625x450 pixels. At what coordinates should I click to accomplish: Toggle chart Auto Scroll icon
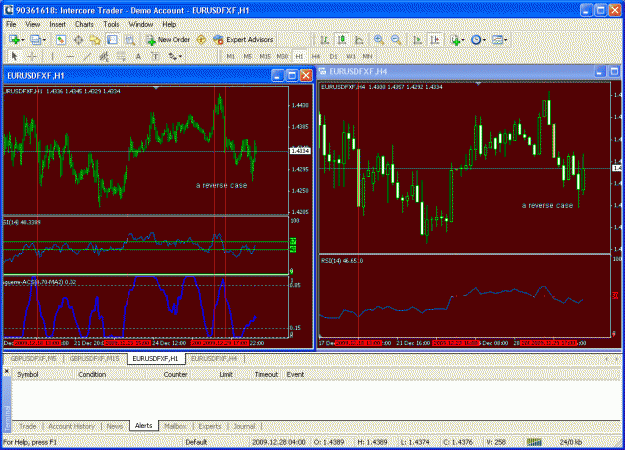(x=417, y=40)
